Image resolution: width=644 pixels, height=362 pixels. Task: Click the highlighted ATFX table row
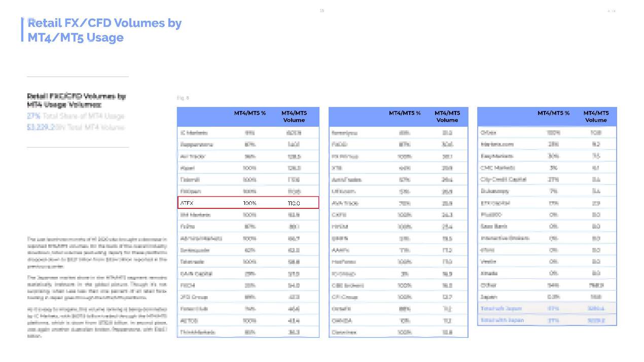tap(248, 203)
